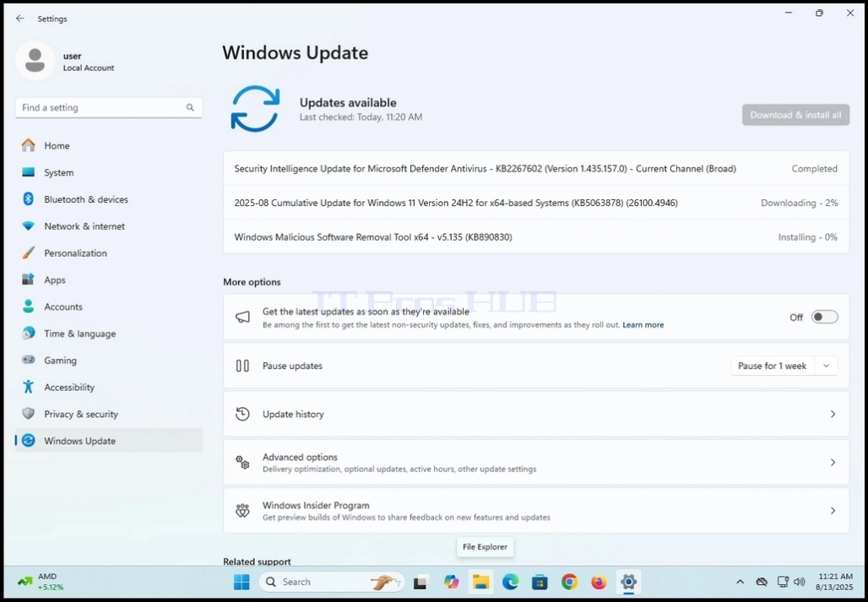This screenshot has height=602, width=868.
Task: Open Network & internet settings
Action: click(108, 226)
